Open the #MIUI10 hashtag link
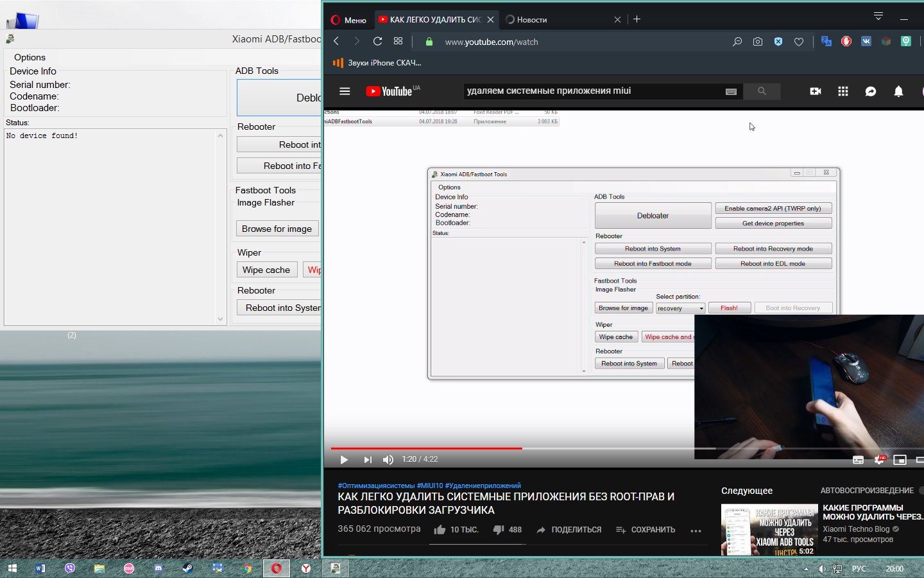 pyautogui.click(x=429, y=486)
